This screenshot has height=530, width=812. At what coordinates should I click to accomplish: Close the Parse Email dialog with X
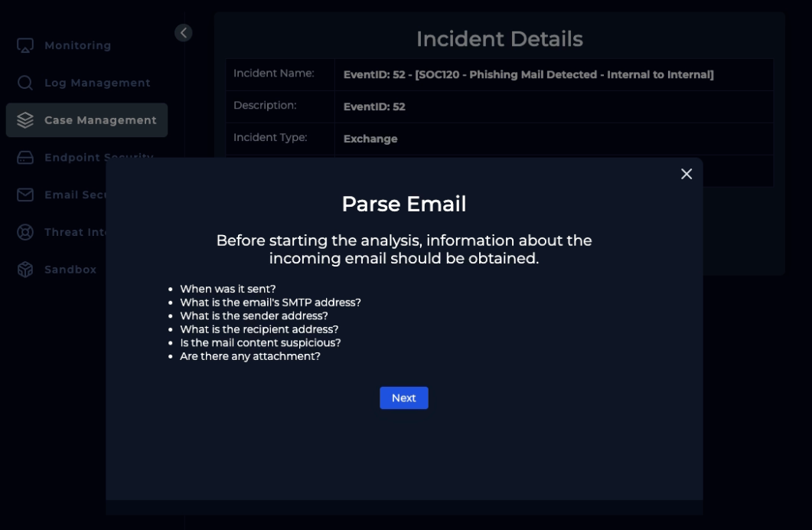point(686,174)
